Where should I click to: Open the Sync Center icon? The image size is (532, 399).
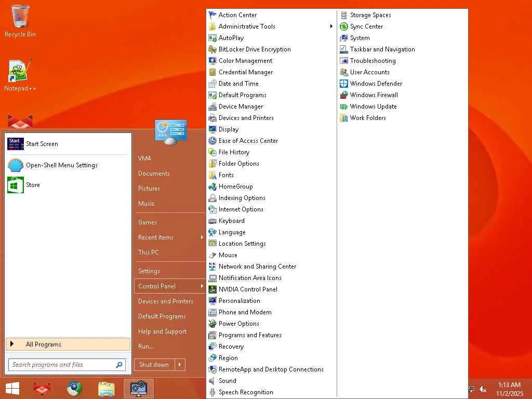pos(344,26)
